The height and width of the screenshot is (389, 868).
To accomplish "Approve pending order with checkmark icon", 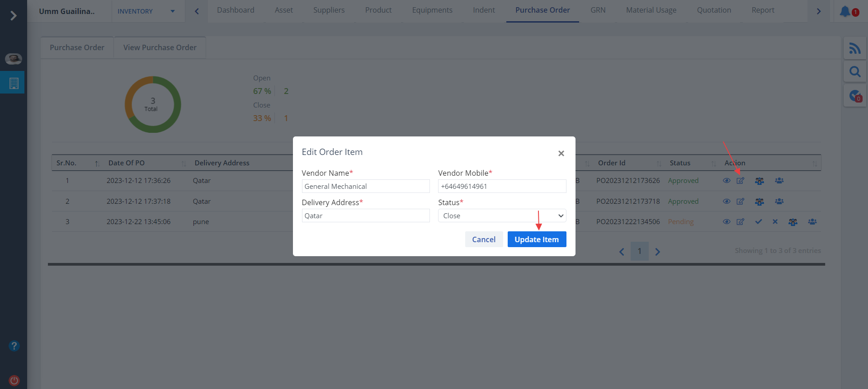I will 759,222.
